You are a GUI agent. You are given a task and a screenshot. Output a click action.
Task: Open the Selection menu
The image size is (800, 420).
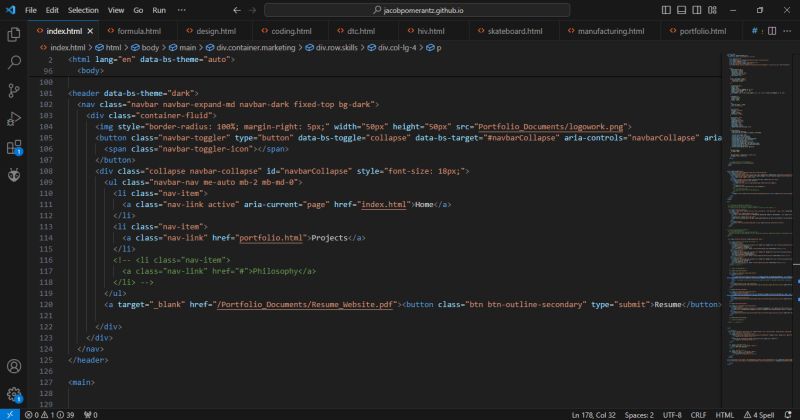point(83,10)
